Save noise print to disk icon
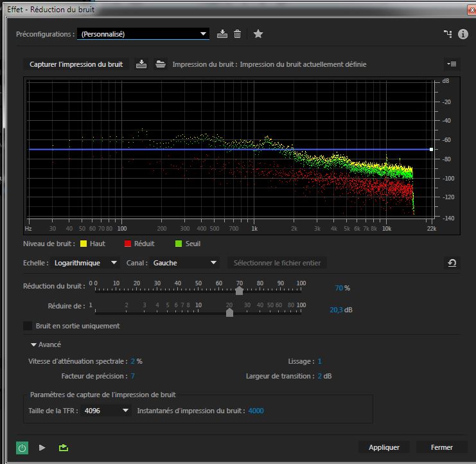This screenshot has height=464, width=476. click(142, 64)
